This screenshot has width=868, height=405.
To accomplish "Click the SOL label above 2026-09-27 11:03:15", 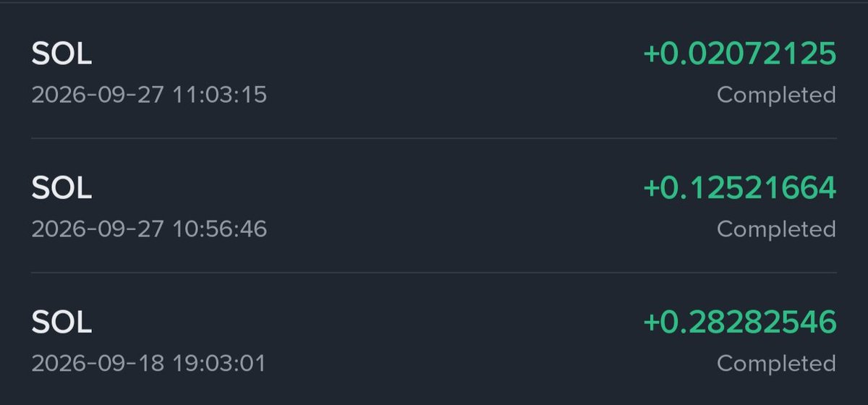I will 61,54.
